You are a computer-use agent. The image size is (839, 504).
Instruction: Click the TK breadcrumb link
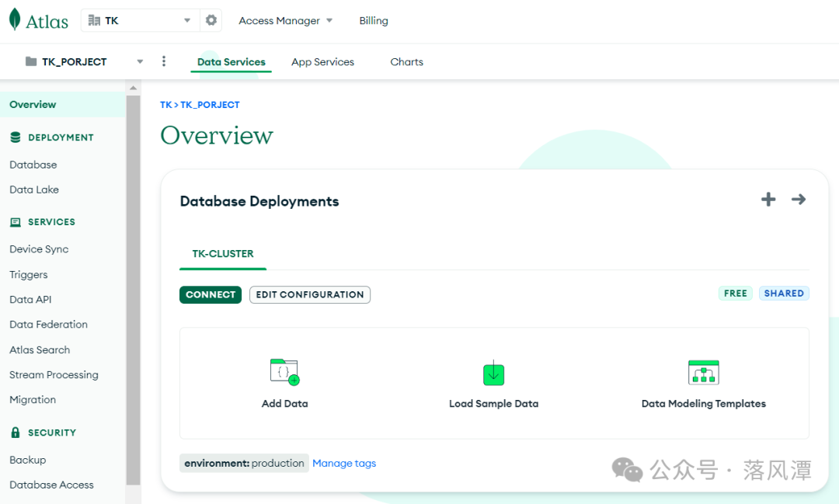[166, 105]
